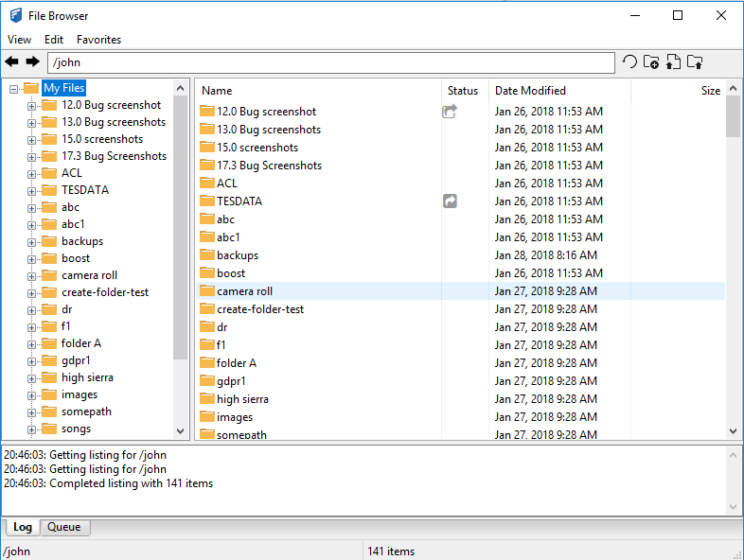Expand the folder A tree node
The image size is (744, 560).
coord(31,344)
